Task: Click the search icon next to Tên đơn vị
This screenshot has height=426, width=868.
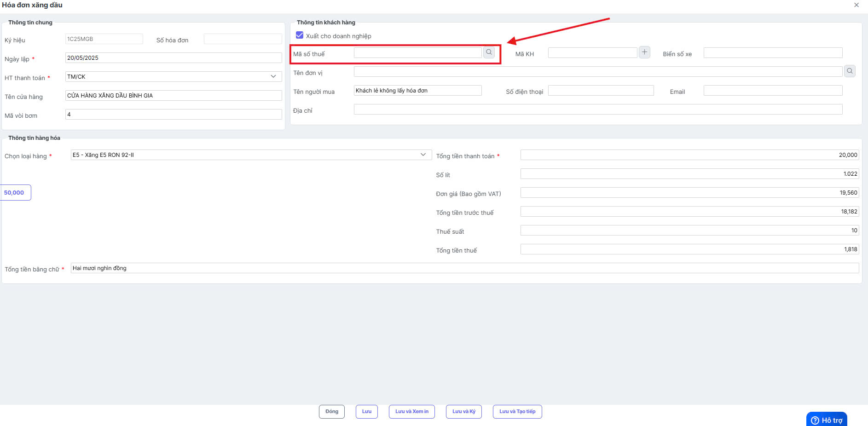Action: click(850, 71)
